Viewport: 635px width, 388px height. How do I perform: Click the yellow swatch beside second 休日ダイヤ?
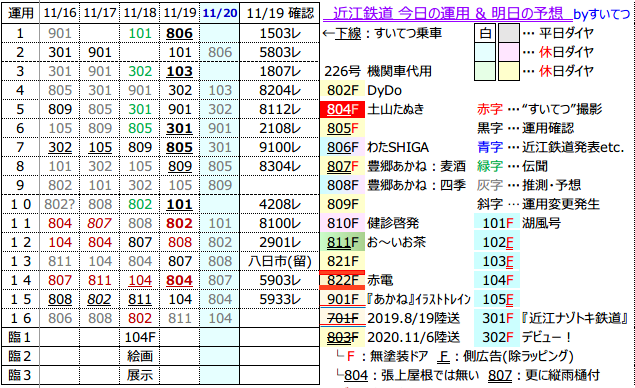point(509,71)
